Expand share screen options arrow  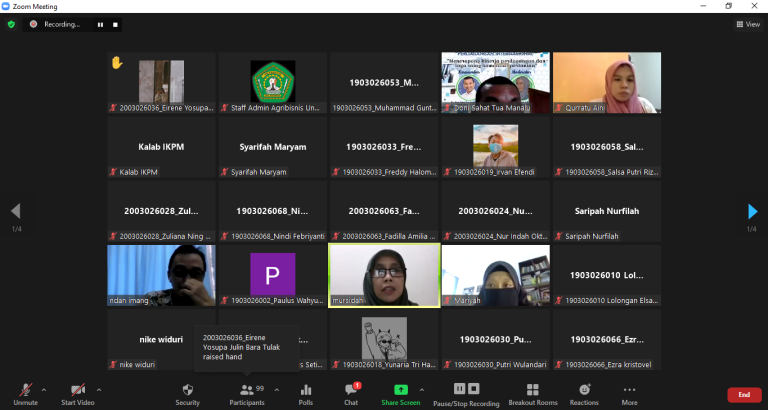pyautogui.click(x=422, y=390)
